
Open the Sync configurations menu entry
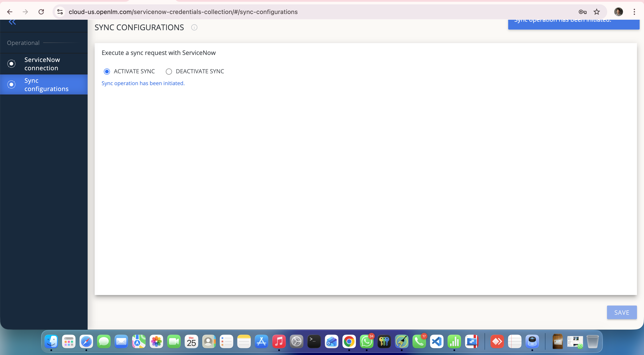click(x=46, y=84)
